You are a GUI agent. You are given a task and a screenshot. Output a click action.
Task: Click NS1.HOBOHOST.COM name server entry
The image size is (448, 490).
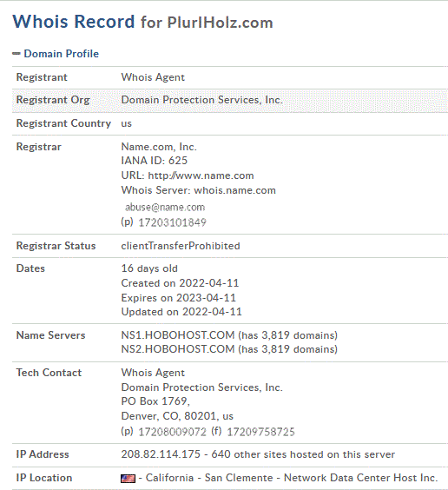tap(178, 335)
